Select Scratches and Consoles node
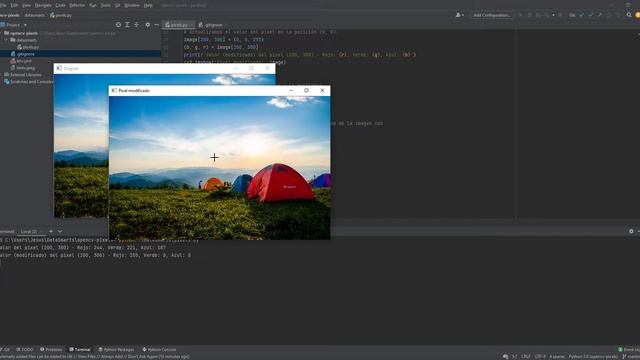This screenshot has height=360, width=640. coord(29,82)
